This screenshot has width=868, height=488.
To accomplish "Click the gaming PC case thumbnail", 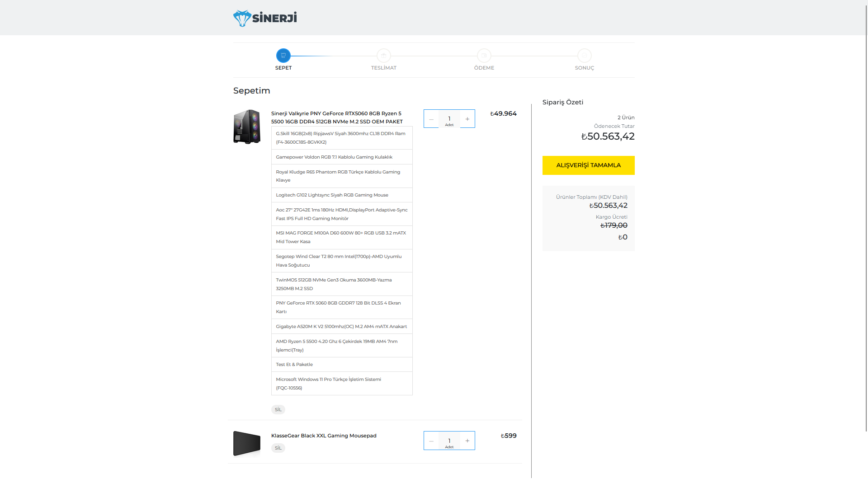I will coord(247,127).
